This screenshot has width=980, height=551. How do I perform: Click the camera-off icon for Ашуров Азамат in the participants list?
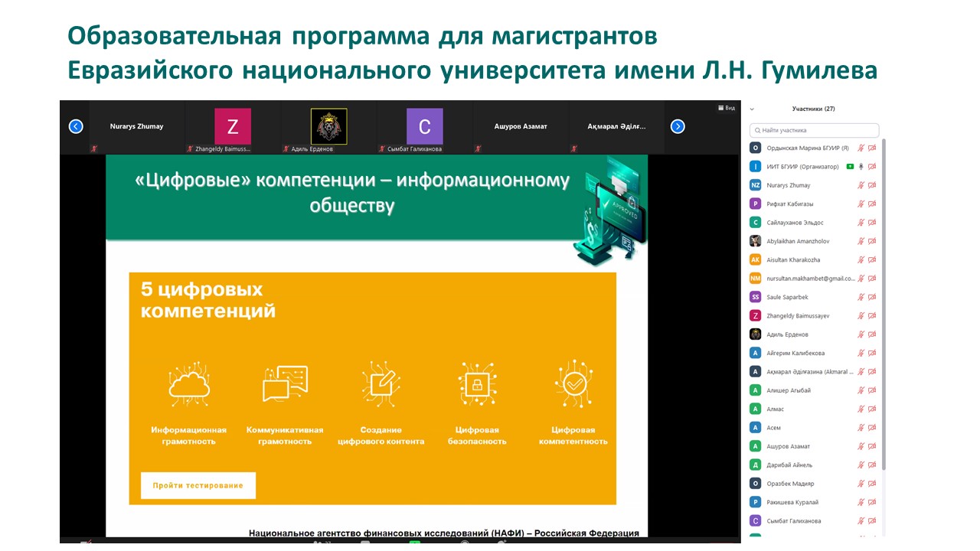click(x=872, y=446)
